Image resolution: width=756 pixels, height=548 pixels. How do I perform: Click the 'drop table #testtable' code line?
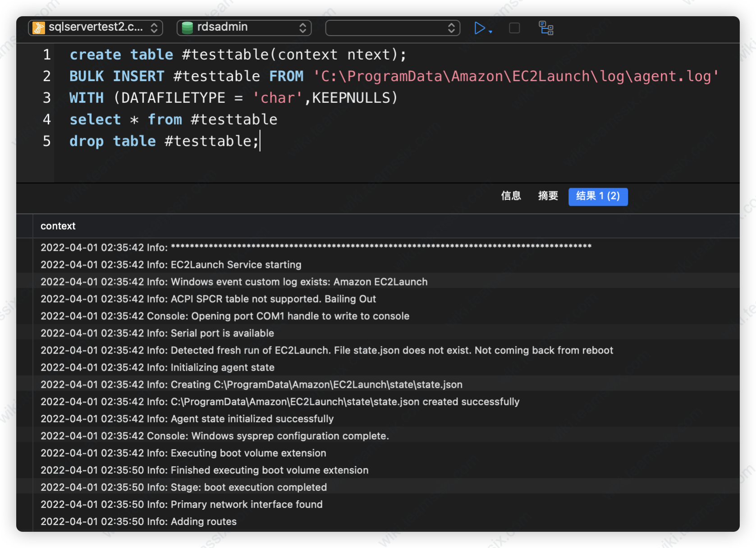[164, 141]
